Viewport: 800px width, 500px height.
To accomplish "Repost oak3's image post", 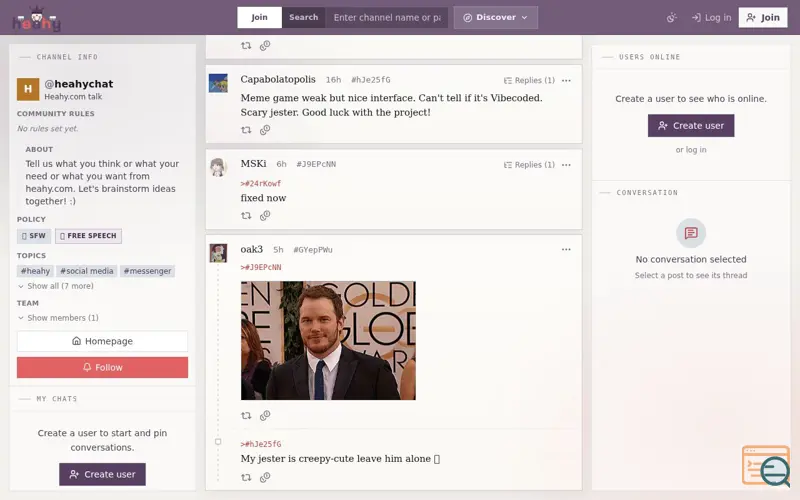I will [246, 416].
